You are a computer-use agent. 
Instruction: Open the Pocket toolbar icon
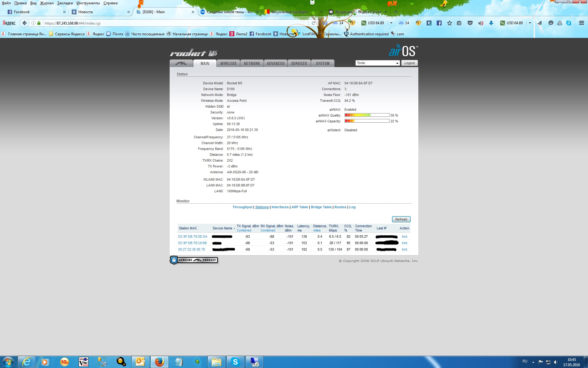point(470,23)
